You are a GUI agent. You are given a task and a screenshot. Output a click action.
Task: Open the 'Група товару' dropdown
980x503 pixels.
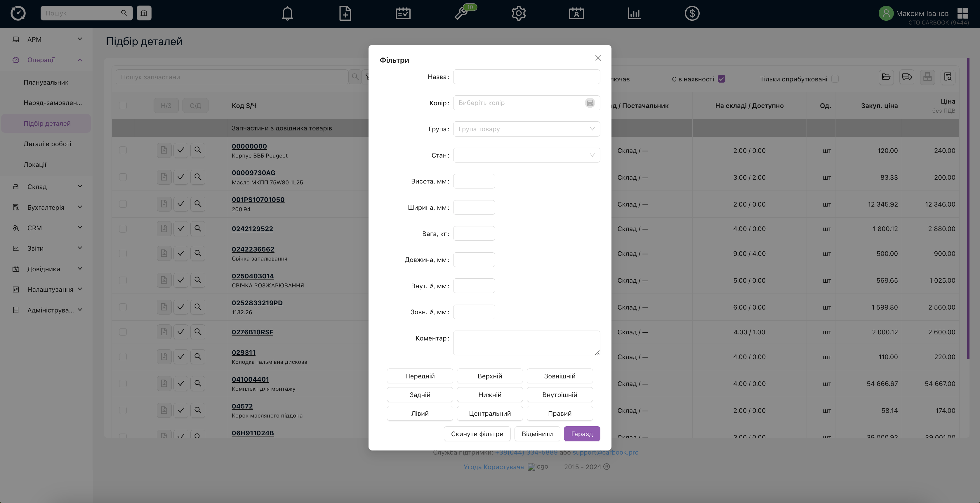pyautogui.click(x=526, y=129)
